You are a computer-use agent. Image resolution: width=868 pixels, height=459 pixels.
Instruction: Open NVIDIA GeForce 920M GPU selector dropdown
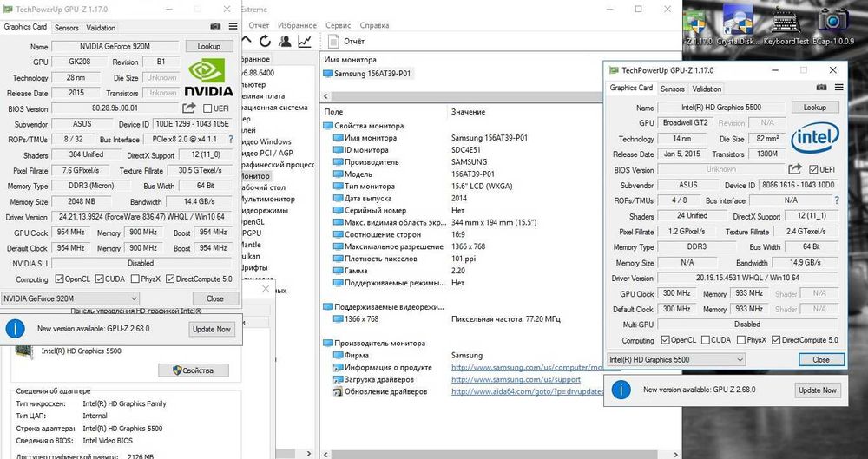[x=69, y=298]
